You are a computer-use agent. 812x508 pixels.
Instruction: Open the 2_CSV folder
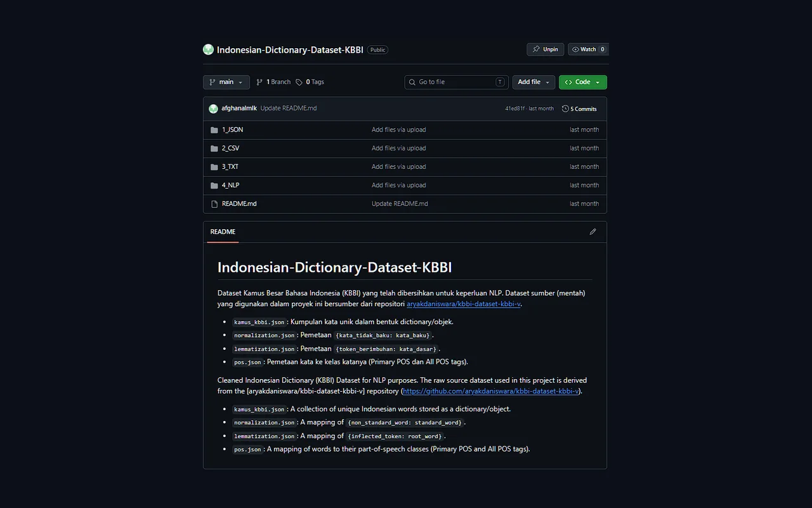[230, 148]
